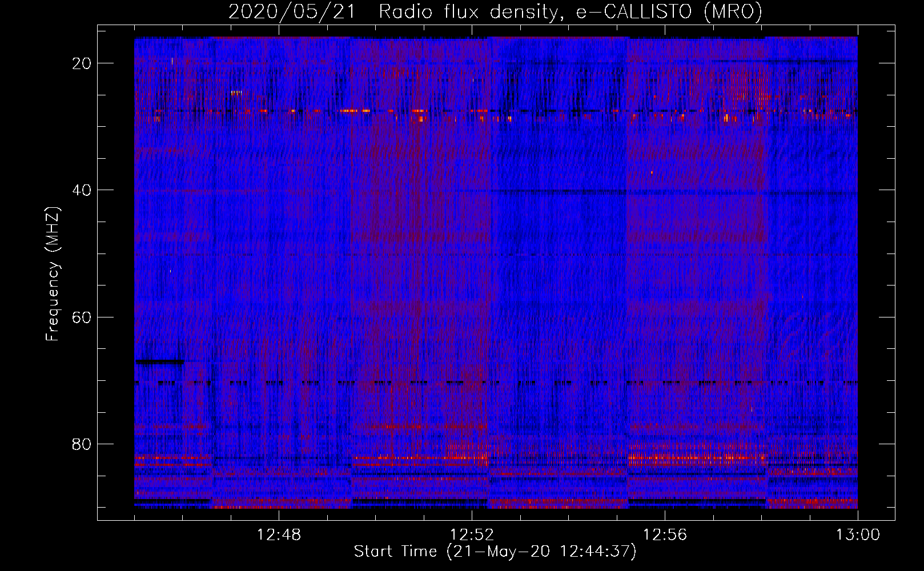Click the 'Frequency (MHZ)' axis label

(53, 274)
